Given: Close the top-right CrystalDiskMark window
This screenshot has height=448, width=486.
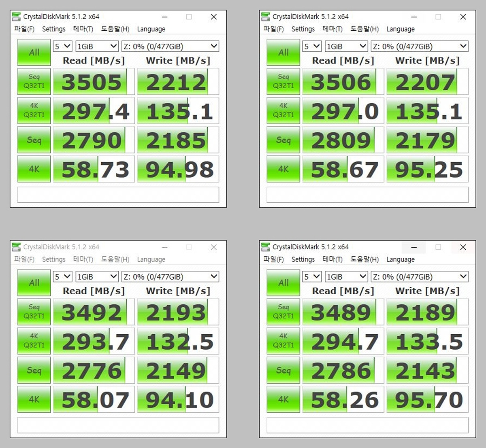Looking at the screenshot, I should [463, 17].
